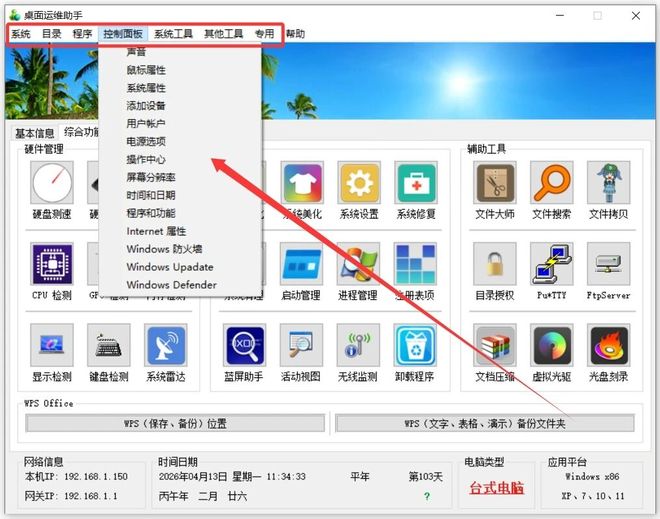
Task: Click the date 2026年04月13日 text
Action: (x=193, y=476)
